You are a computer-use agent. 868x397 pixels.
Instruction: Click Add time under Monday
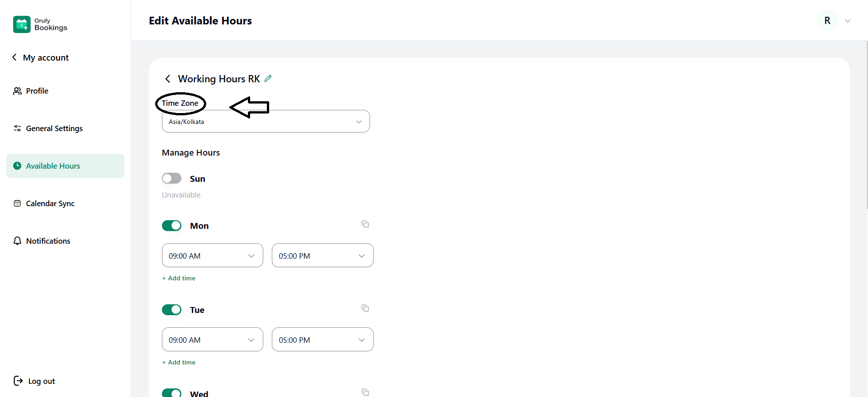tap(179, 279)
